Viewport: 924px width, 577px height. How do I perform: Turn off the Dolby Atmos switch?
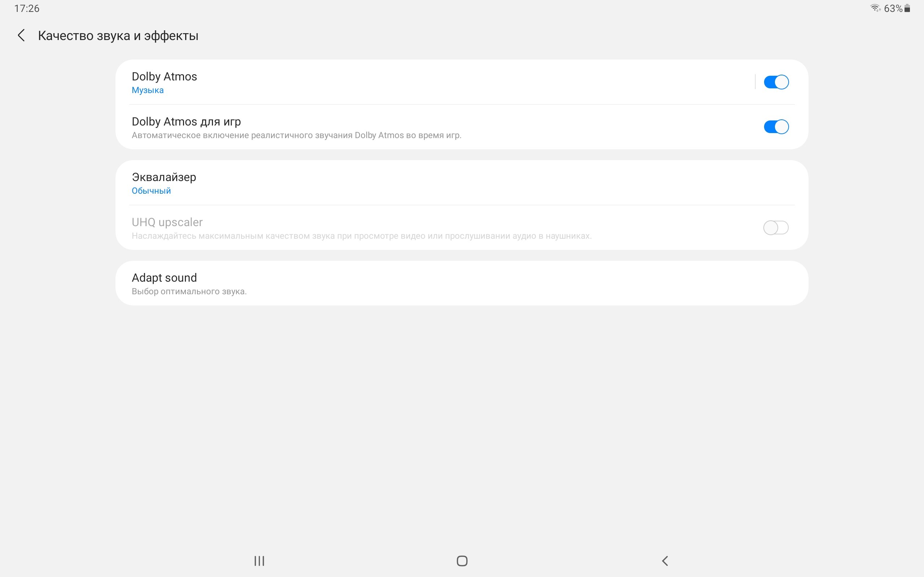point(776,82)
